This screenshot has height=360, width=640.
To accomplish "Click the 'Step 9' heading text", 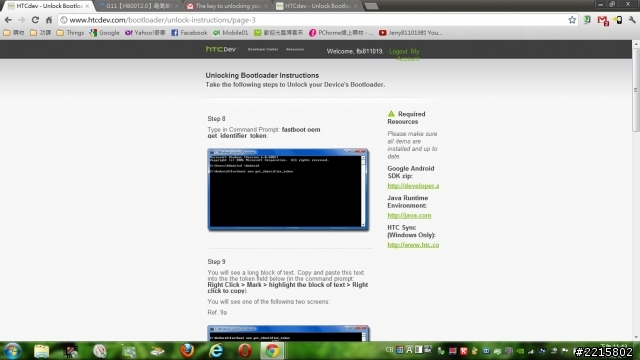I will [x=216, y=262].
